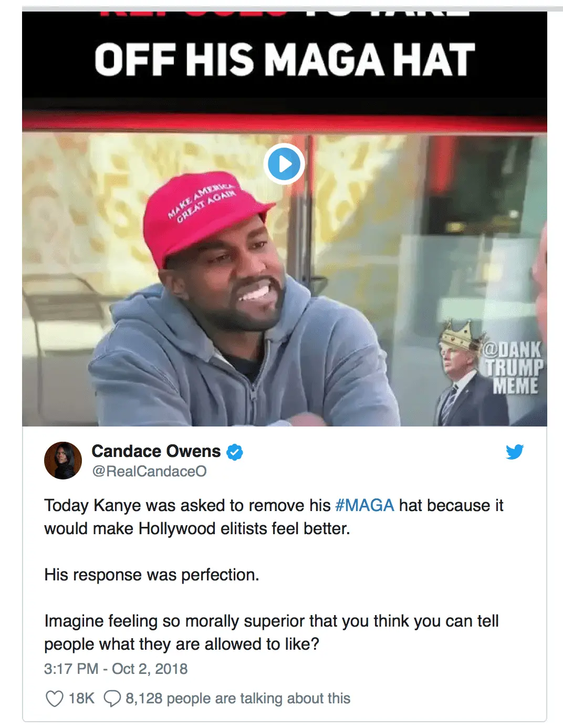The image size is (563, 728).
Task: Select the 'His response was perfection.' line
Action: click(152, 575)
